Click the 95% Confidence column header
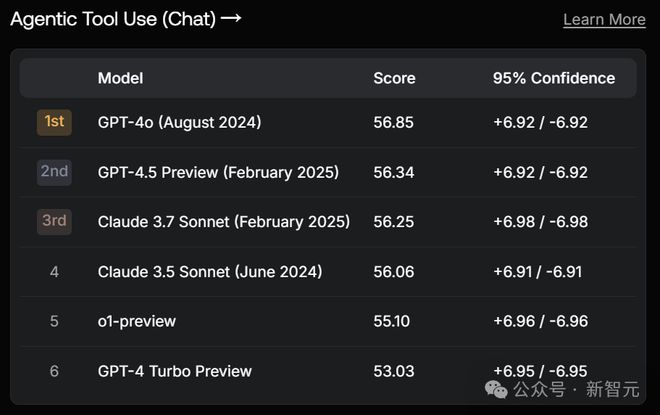 554,78
